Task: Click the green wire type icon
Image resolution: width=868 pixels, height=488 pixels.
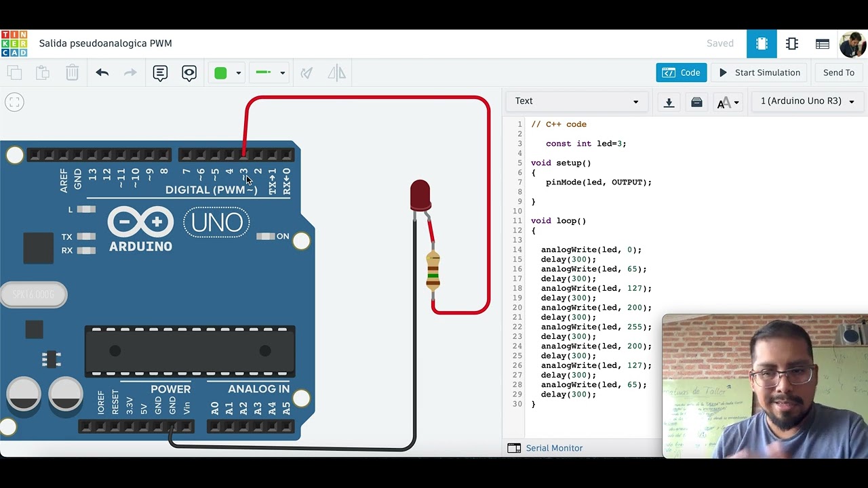Action: [x=263, y=73]
